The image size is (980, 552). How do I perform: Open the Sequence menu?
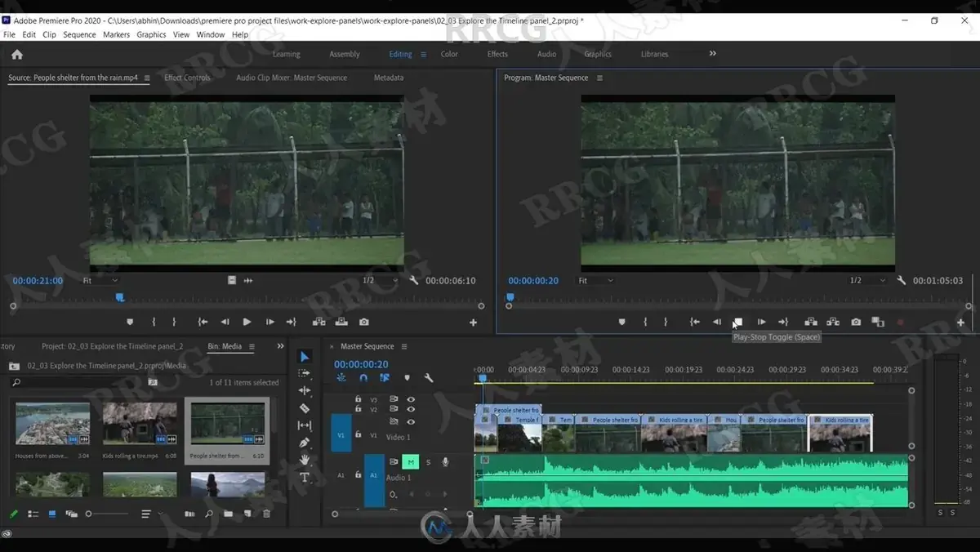[79, 34]
